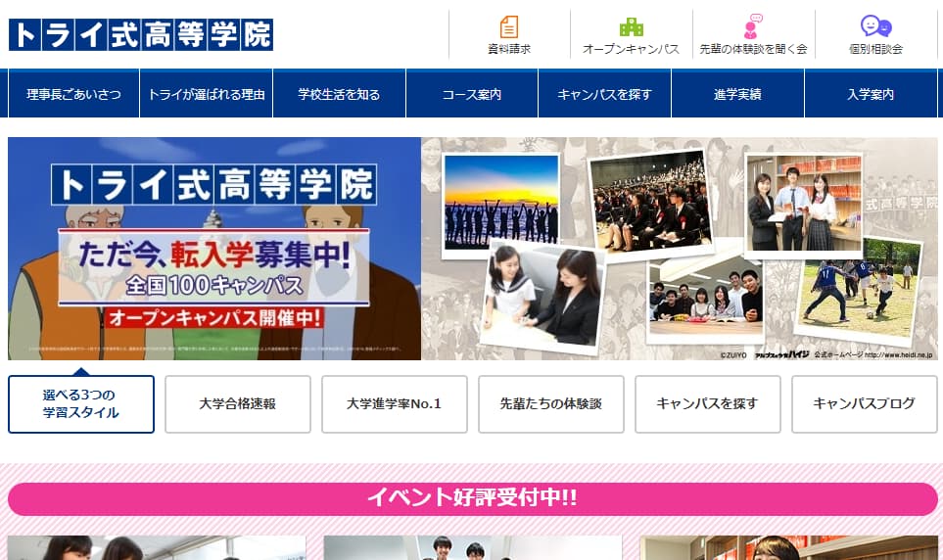Open キャンパスを探す in blue navigation bar

604,94
